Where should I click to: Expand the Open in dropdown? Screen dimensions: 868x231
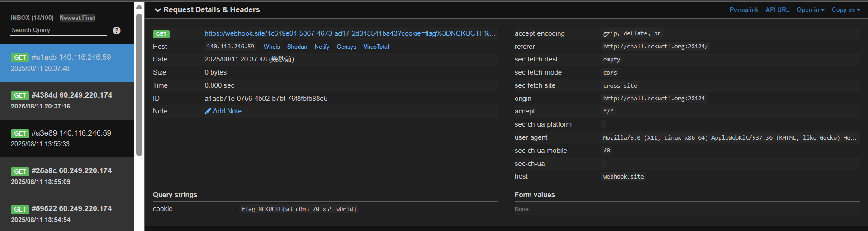(x=810, y=9)
